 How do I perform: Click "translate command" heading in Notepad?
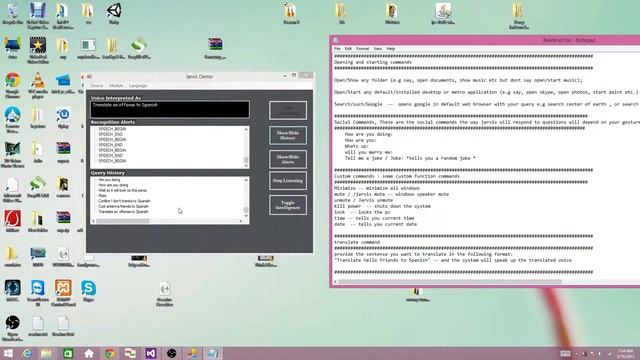click(357, 242)
